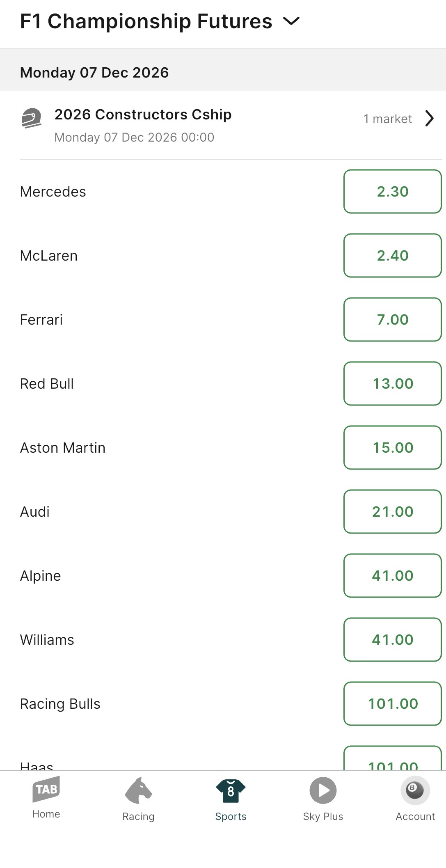Open 2026 Constructors Cship event
This screenshot has width=446, height=868.
point(143,115)
